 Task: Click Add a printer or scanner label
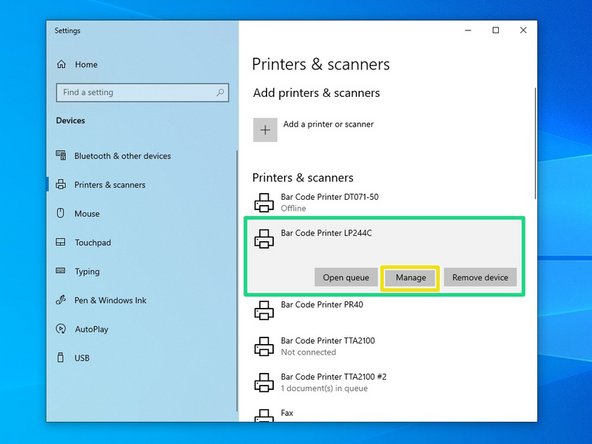click(328, 124)
